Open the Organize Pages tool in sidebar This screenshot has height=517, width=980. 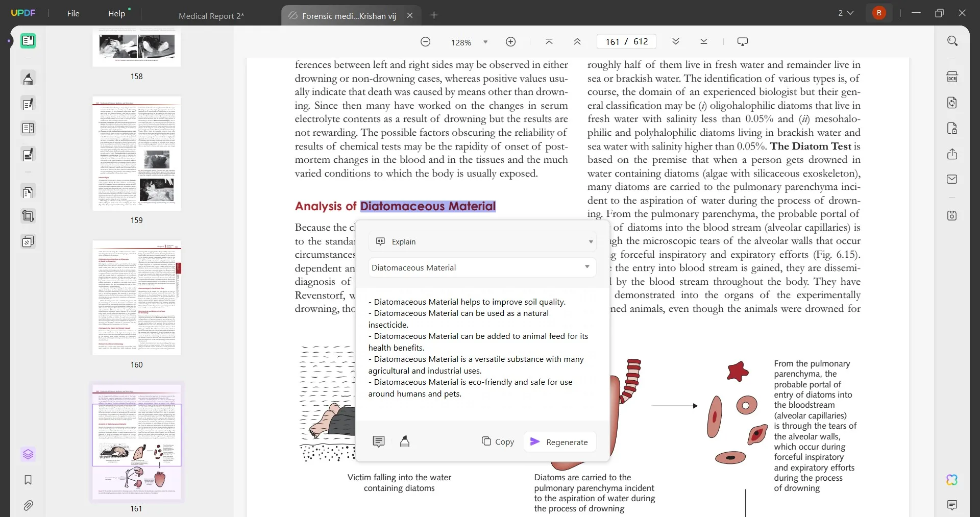pos(28,129)
